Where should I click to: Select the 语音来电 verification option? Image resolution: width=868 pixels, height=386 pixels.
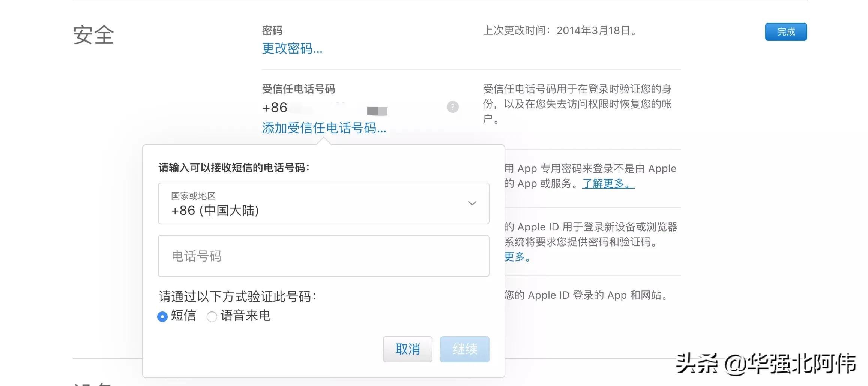point(212,317)
